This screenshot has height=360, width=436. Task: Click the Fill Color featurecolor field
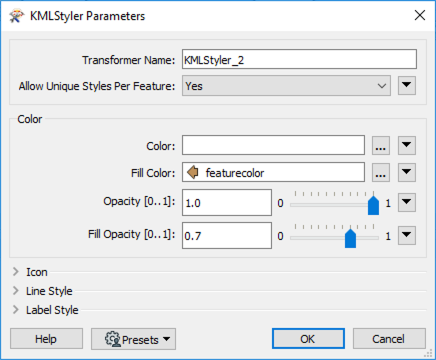click(x=273, y=172)
